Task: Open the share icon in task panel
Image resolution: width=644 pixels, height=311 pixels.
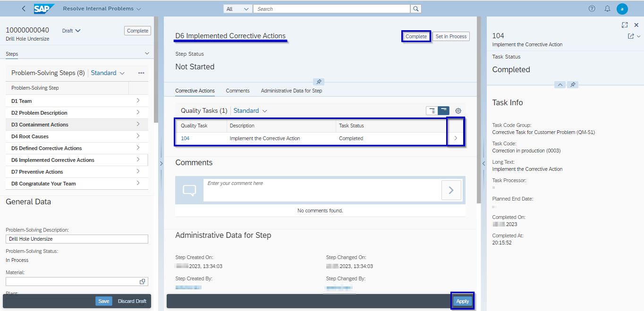Action: pyautogui.click(x=631, y=35)
